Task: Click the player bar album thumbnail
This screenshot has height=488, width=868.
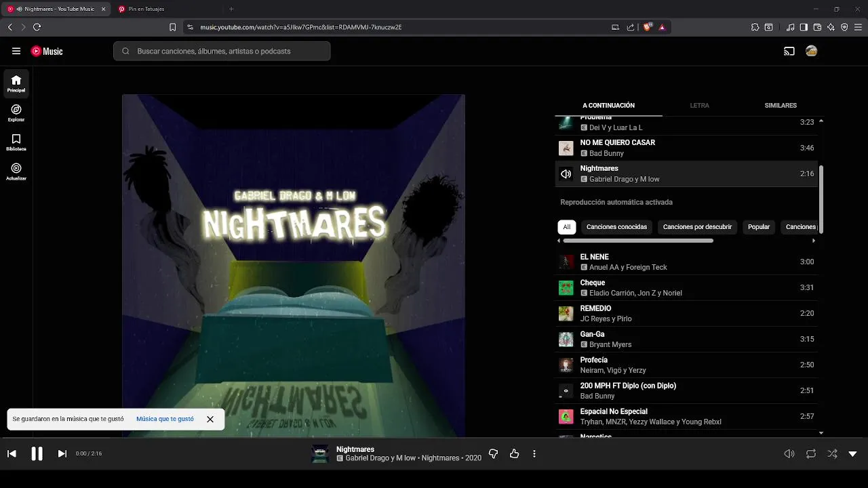Action: pyautogui.click(x=319, y=453)
